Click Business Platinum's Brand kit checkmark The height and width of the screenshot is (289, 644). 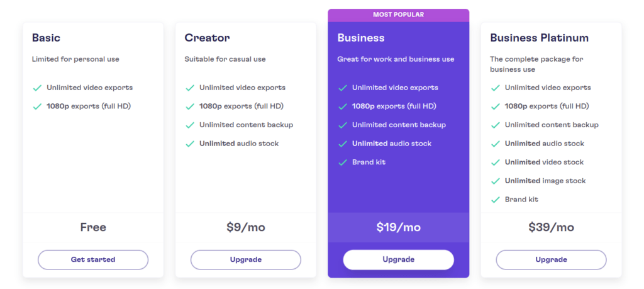pyautogui.click(x=496, y=200)
